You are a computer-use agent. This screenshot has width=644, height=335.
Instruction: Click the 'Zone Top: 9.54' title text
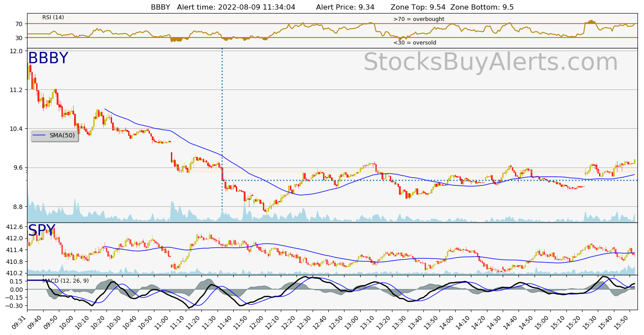click(x=418, y=7)
